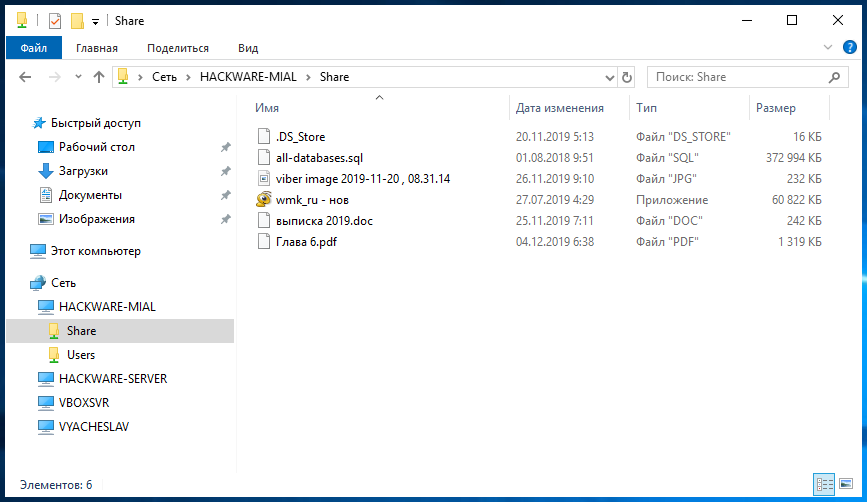Click the Back navigation arrow
867x502 pixels.
pos(26,77)
